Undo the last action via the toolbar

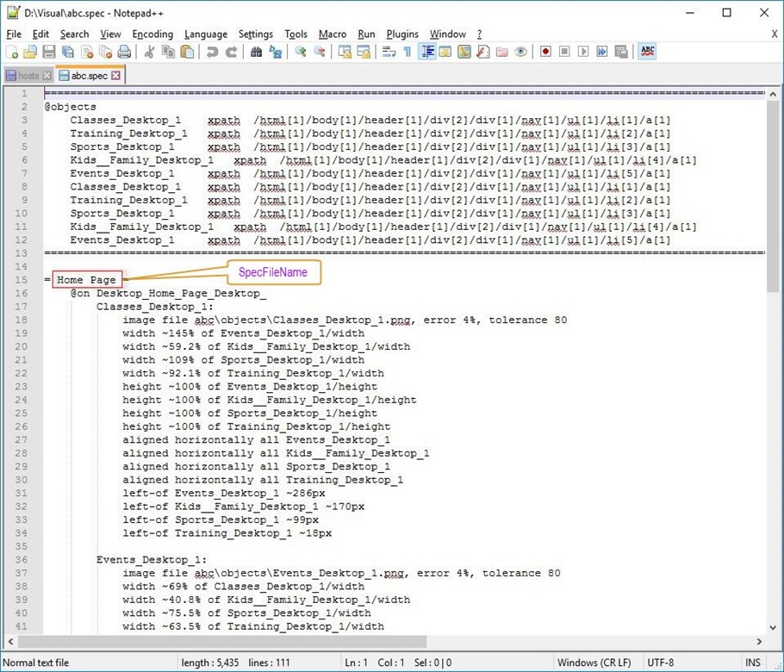[212, 52]
